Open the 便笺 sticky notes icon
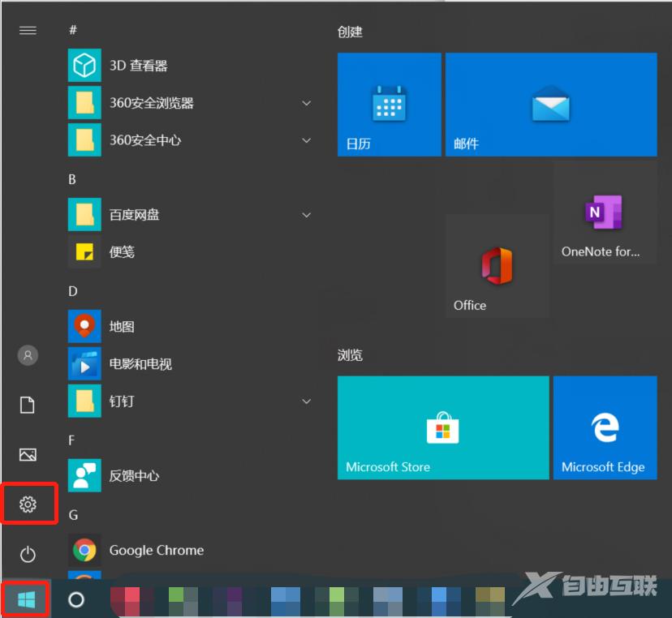 click(x=84, y=252)
